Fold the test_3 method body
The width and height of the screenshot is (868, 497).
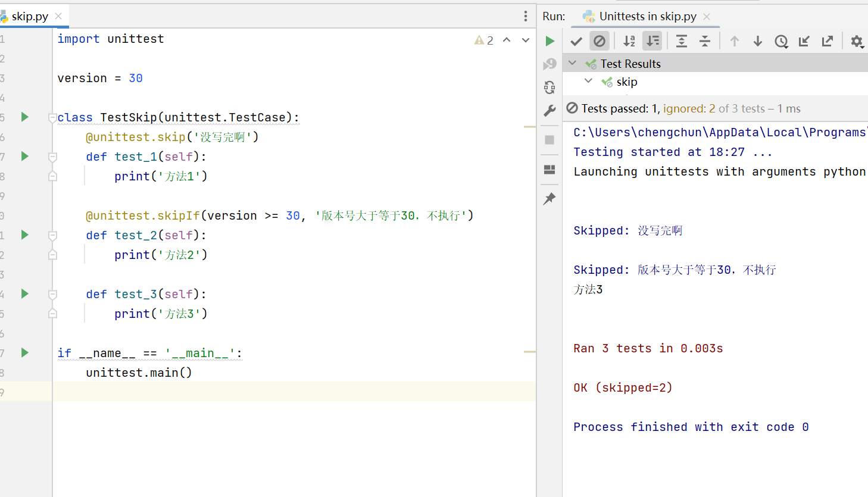pos(52,295)
